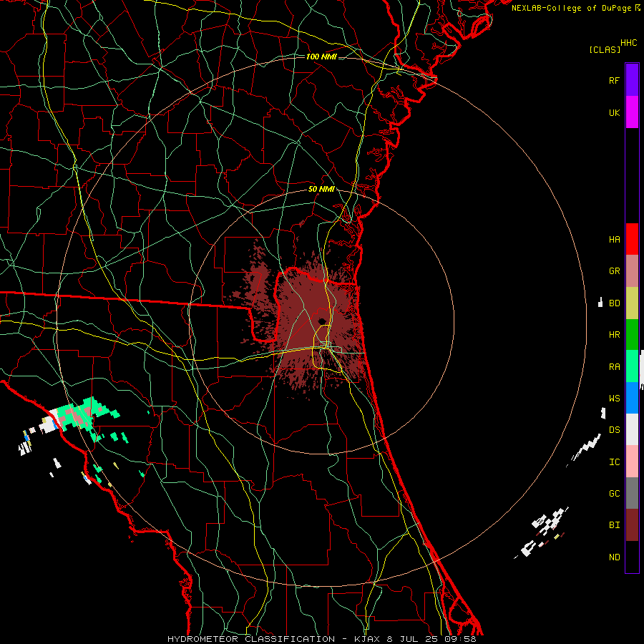The height and width of the screenshot is (644, 644).
Task: Click the "WS" legend label
Action: point(615,399)
